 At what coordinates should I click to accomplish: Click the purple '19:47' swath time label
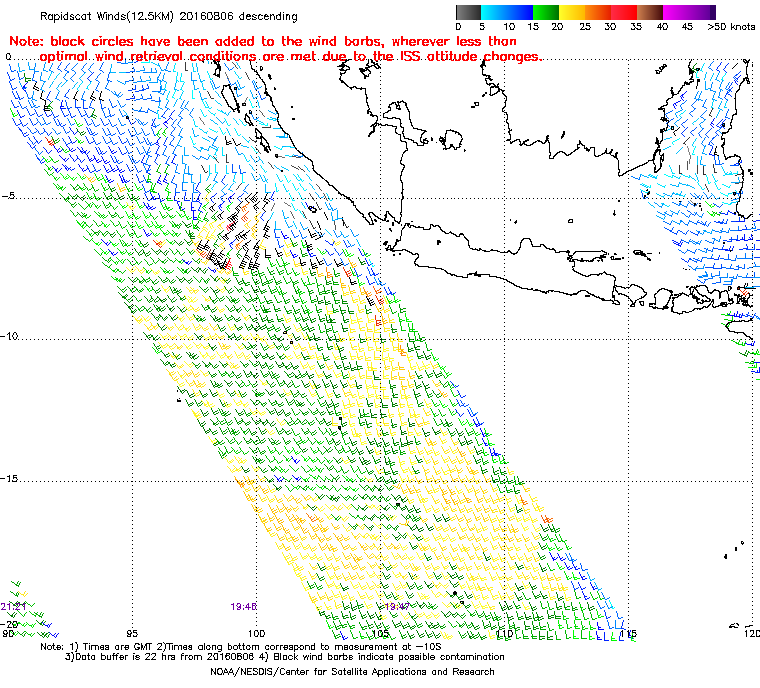[397, 607]
